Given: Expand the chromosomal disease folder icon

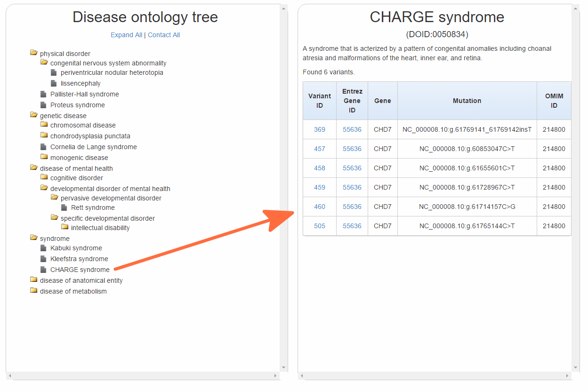Looking at the screenshot, I should pos(44,125).
